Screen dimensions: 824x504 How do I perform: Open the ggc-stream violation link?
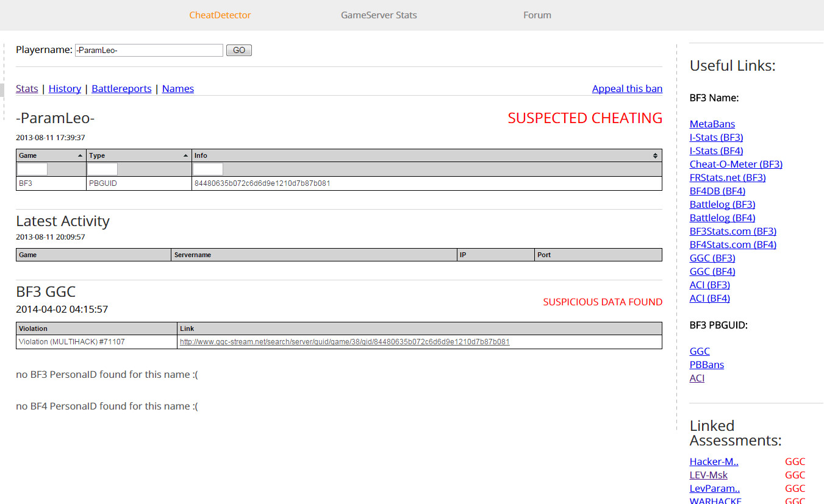point(344,342)
